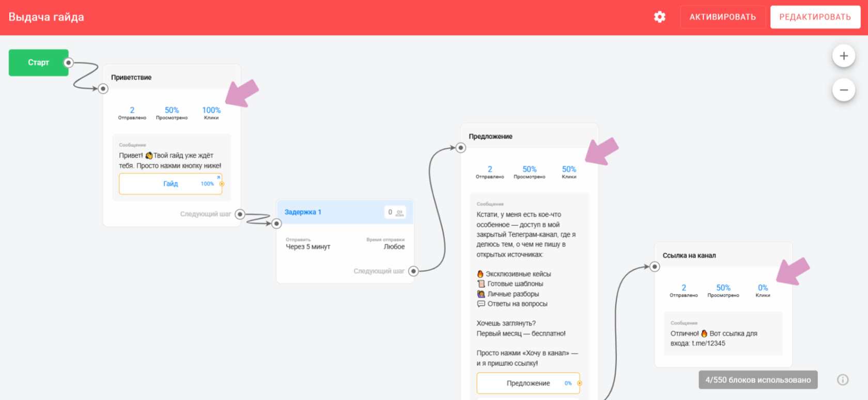Image resolution: width=868 pixels, height=400 pixels.
Task: Click 2 Отправлено in Ссылка на канал
Action: pos(684,291)
